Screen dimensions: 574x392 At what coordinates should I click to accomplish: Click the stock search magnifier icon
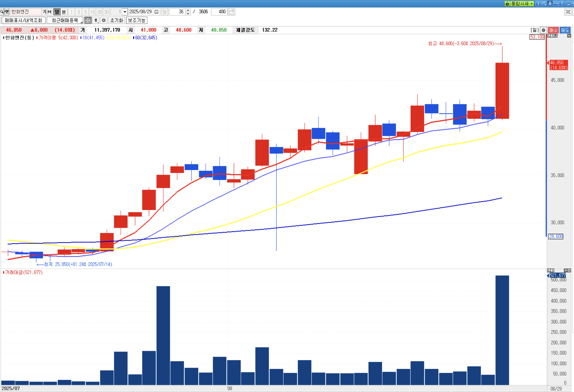(x=2, y=12)
